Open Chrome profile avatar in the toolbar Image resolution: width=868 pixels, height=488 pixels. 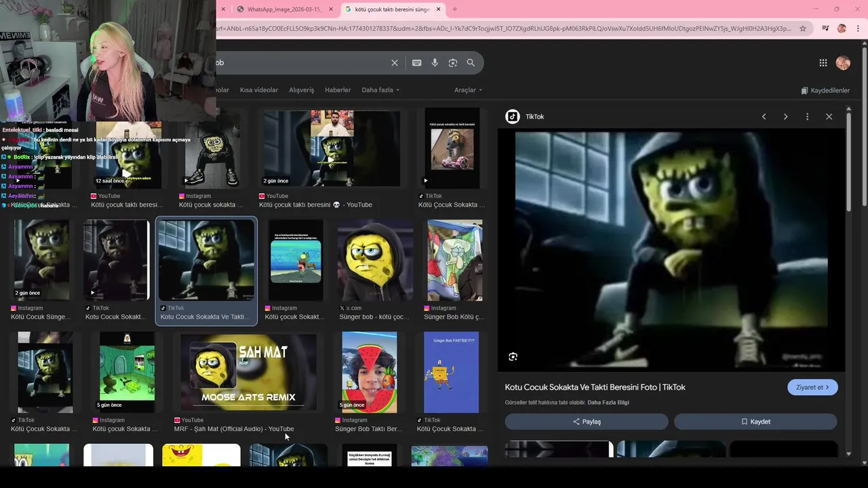(842, 28)
